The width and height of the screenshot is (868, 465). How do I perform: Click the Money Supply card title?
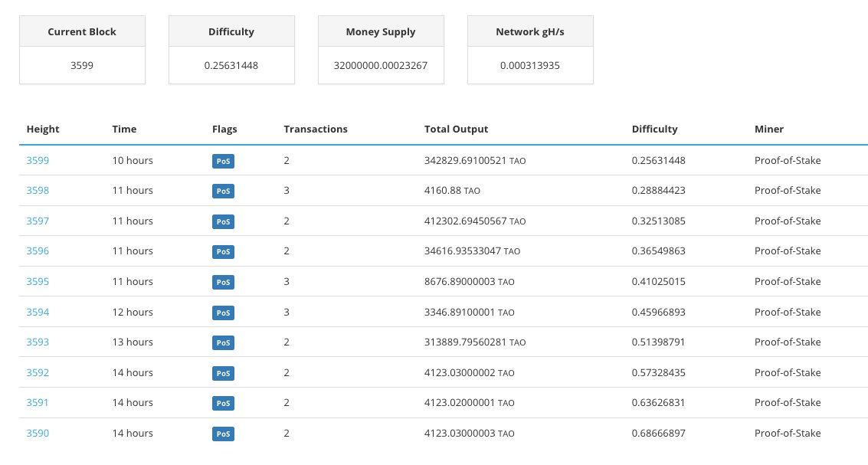pos(381,31)
